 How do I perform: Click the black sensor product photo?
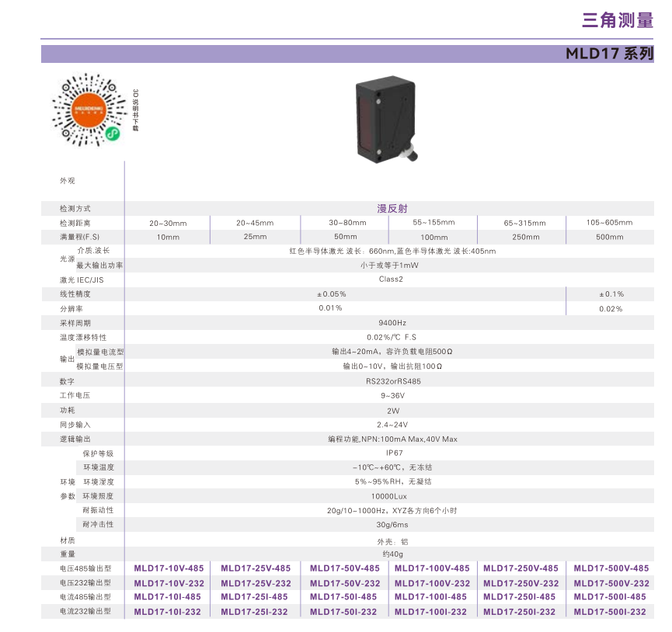coord(388,119)
